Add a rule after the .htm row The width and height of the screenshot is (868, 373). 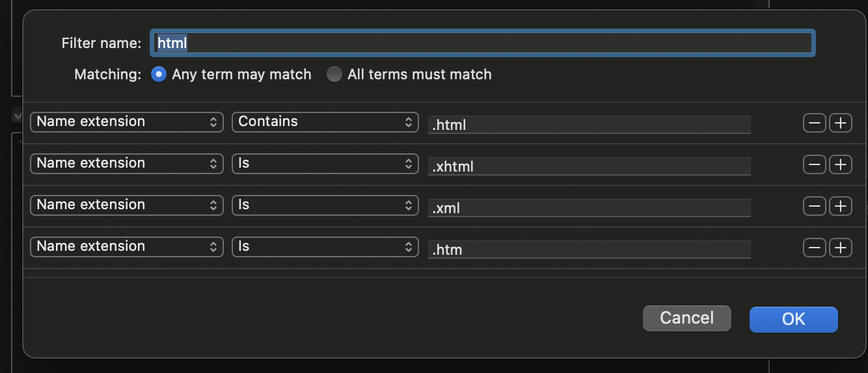pyautogui.click(x=841, y=248)
